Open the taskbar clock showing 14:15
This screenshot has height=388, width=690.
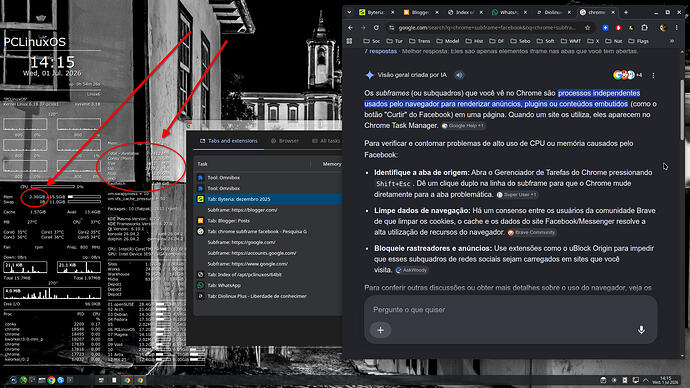click(666, 380)
